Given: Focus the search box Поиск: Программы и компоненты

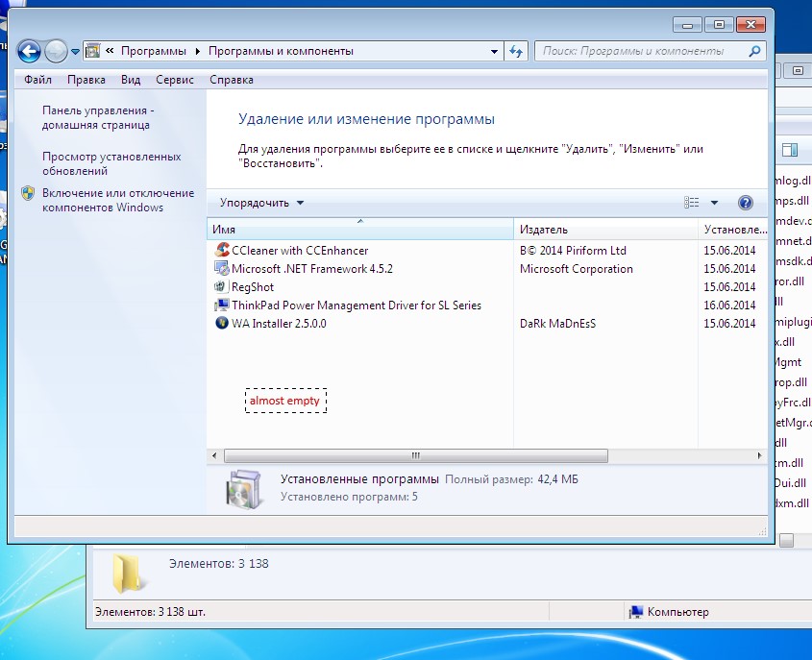Looking at the screenshot, I should pyautogui.click(x=641, y=51).
